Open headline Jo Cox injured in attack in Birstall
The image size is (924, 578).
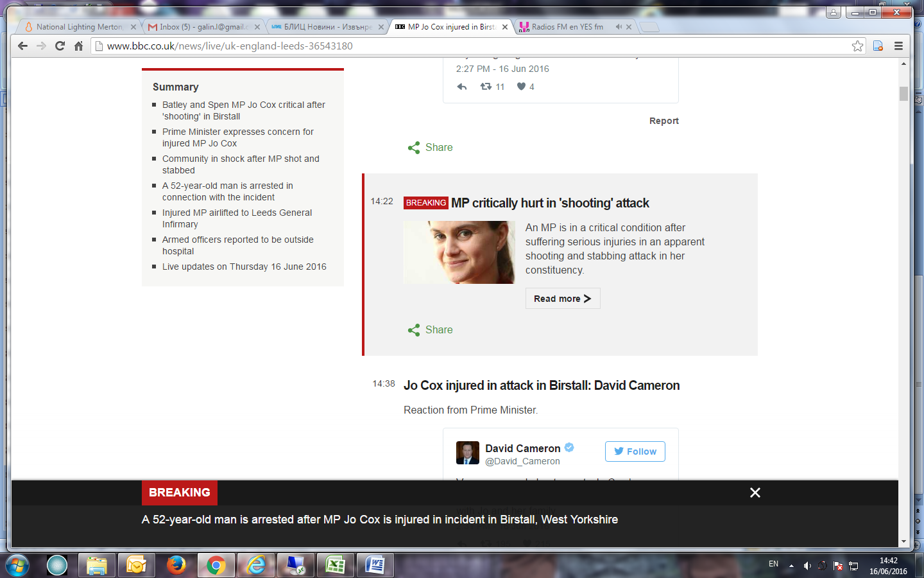coord(542,385)
